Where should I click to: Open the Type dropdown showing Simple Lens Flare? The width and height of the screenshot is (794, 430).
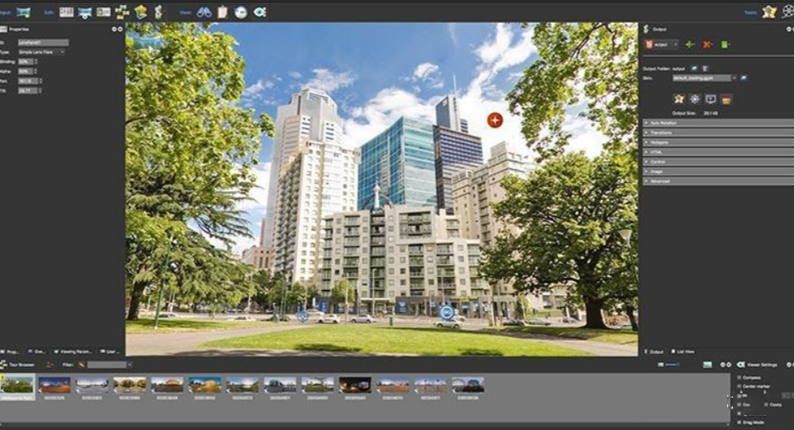click(x=42, y=52)
